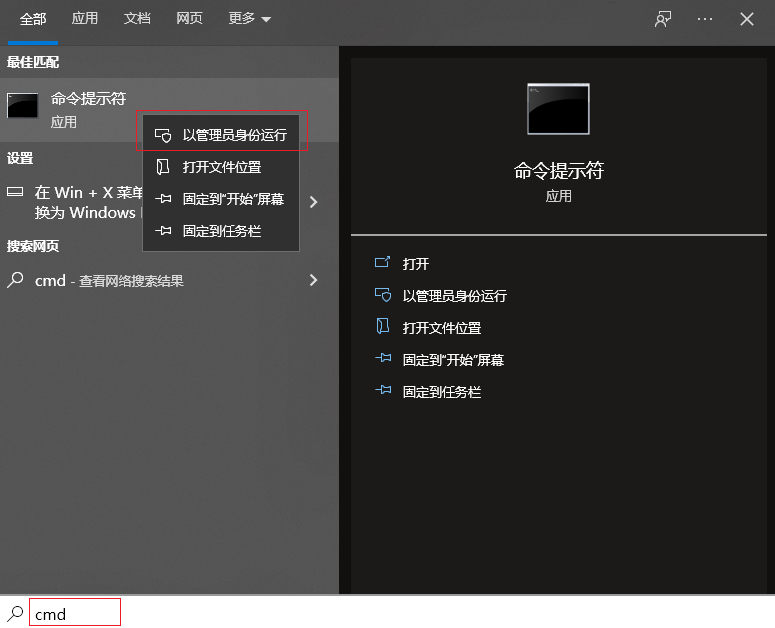The image size is (775, 628).
Task: Click the feedback person icon
Action: 663,19
